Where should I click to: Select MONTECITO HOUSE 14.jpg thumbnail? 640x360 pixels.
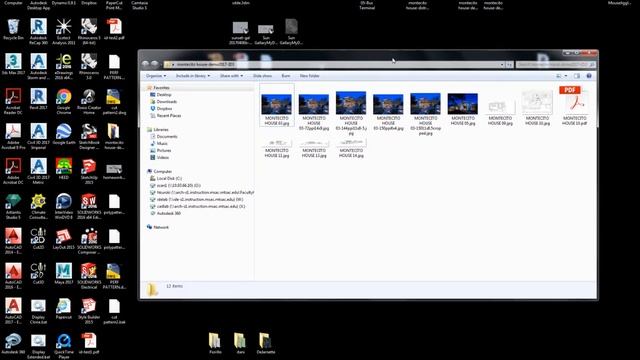351,148
